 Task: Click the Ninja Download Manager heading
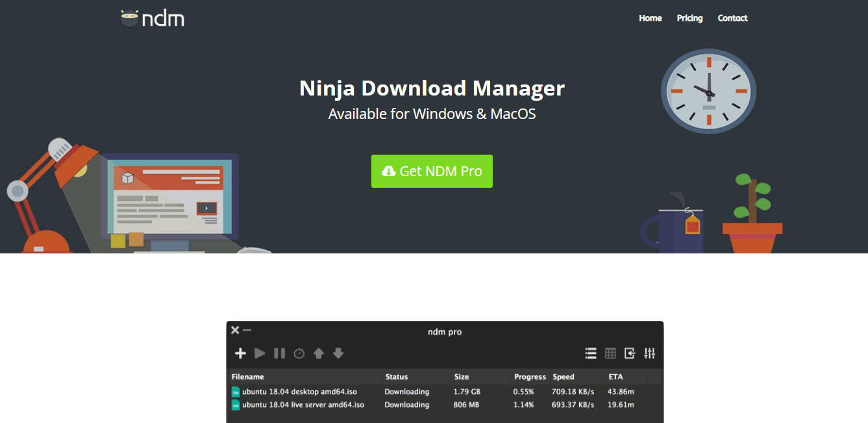432,88
